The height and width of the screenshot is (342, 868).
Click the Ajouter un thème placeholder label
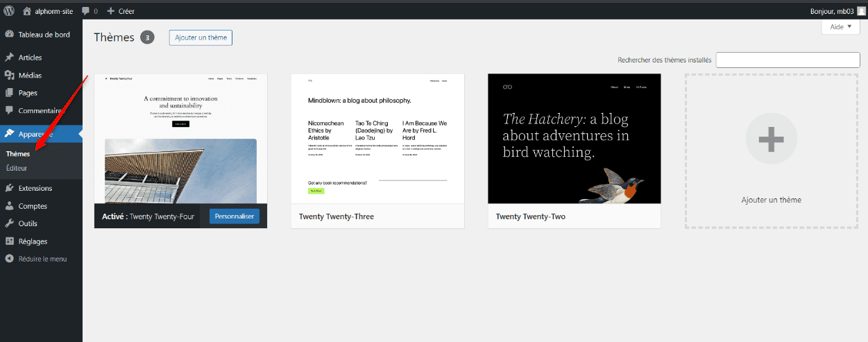point(772,200)
